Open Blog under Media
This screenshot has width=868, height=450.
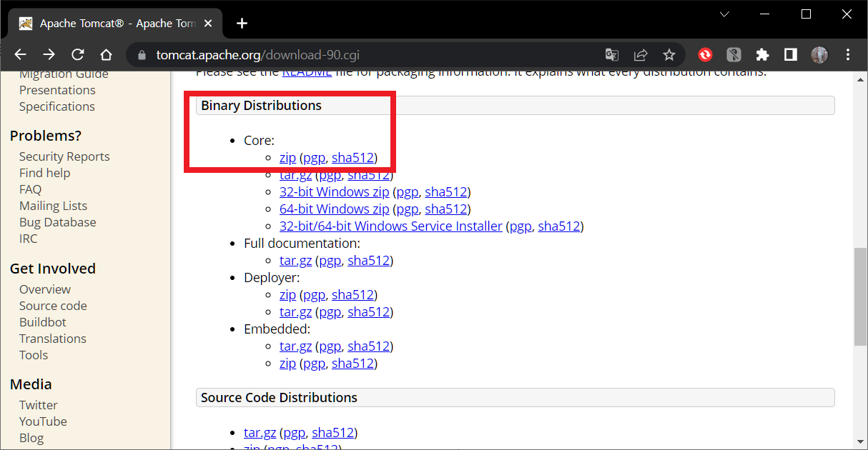coord(31,438)
